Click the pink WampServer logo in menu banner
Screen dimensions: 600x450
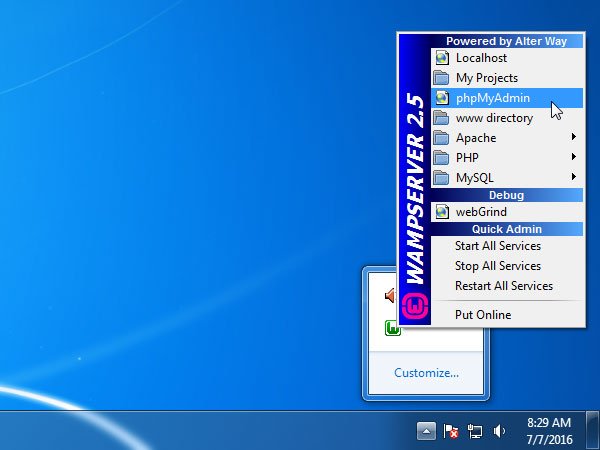coord(415,306)
